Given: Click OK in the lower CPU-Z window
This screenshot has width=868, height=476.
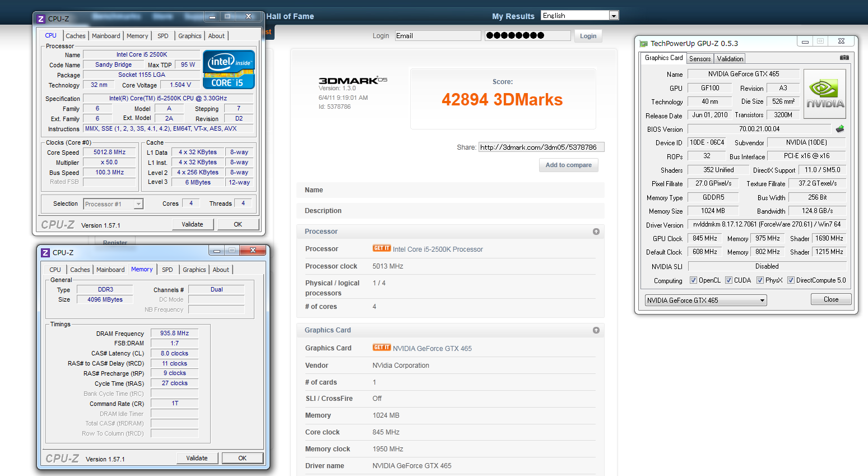Looking at the screenshot, I should pyautogui.click(x=243, y=458).
